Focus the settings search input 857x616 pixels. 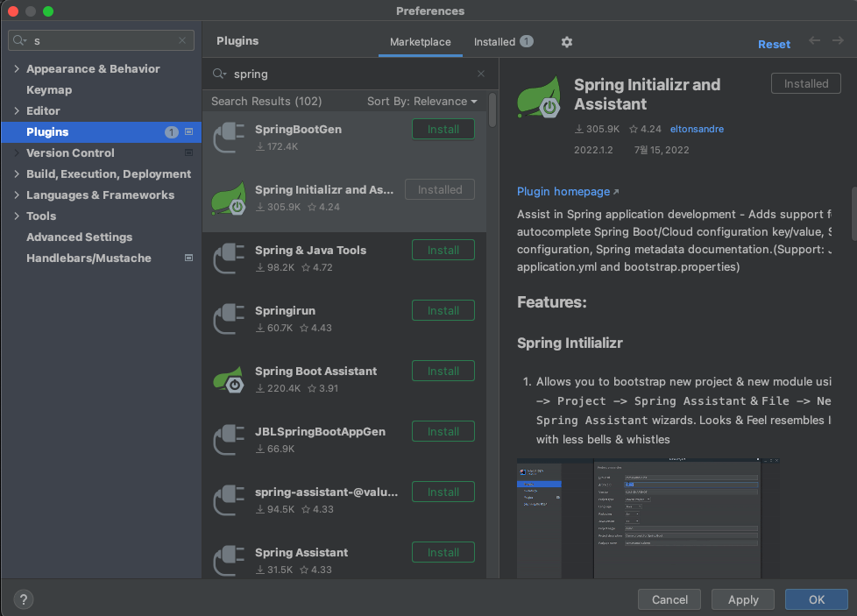click(x=101, y=40)
